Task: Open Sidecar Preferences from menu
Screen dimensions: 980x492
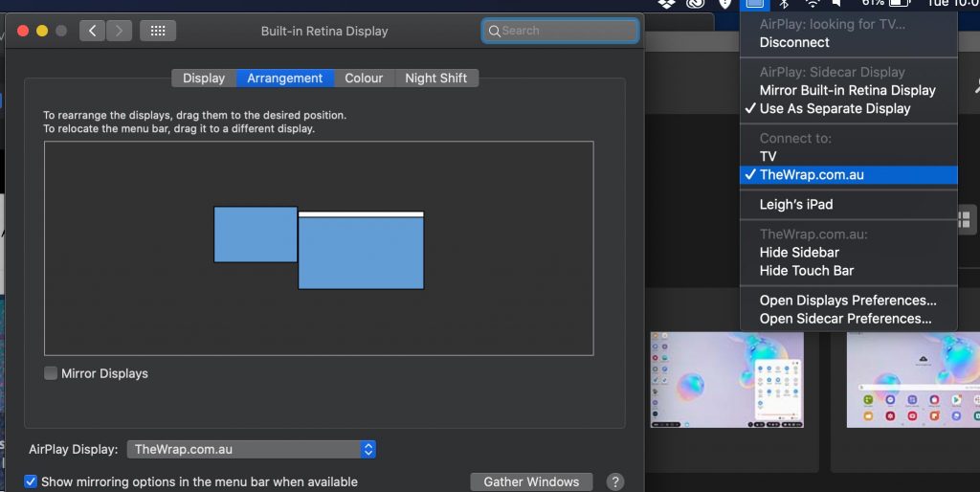Action: click(x=846, y=318)
